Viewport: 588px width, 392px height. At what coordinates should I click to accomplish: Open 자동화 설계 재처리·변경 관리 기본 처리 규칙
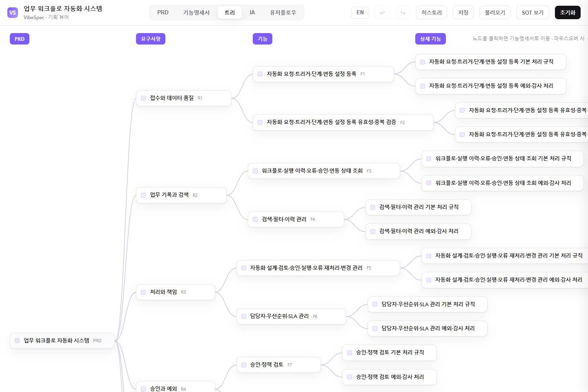505,256
